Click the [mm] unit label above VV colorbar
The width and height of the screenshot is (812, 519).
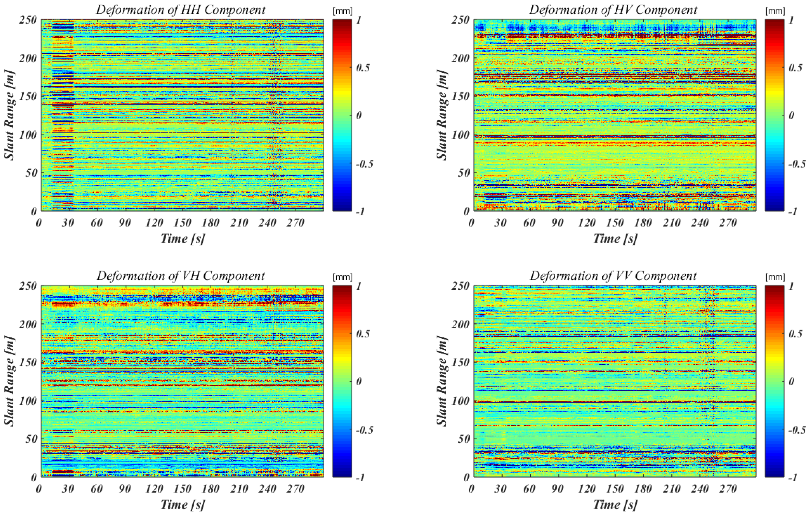tap(775, 277)
